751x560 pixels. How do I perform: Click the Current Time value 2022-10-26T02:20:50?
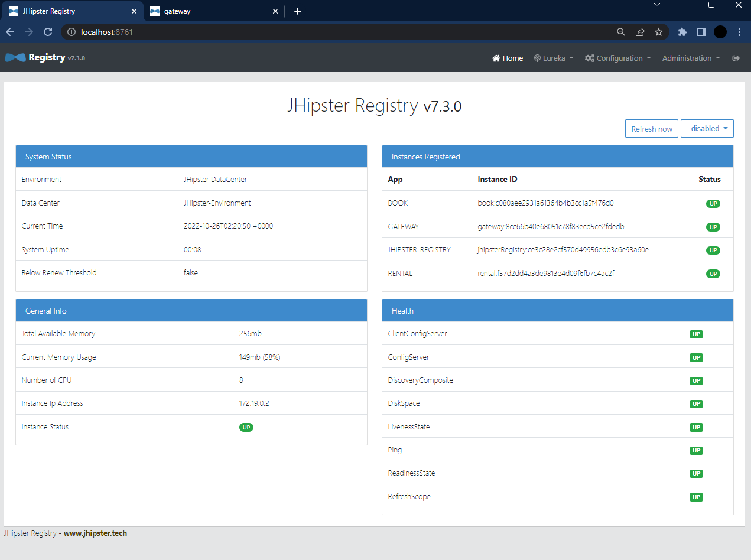pos(228,226)
